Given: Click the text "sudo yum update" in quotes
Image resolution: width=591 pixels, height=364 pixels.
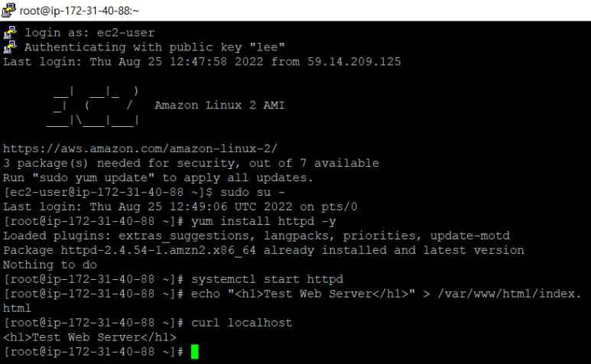Looking at the screenshot, I should tap(93, 177).
